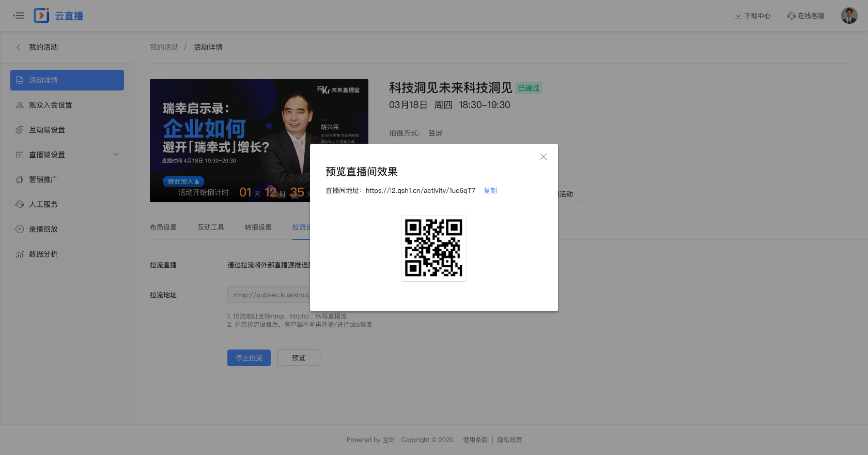The height and width of the screenshot is (455, 868).
Task: Switch to 布局设置 tab
Action: 163,228
